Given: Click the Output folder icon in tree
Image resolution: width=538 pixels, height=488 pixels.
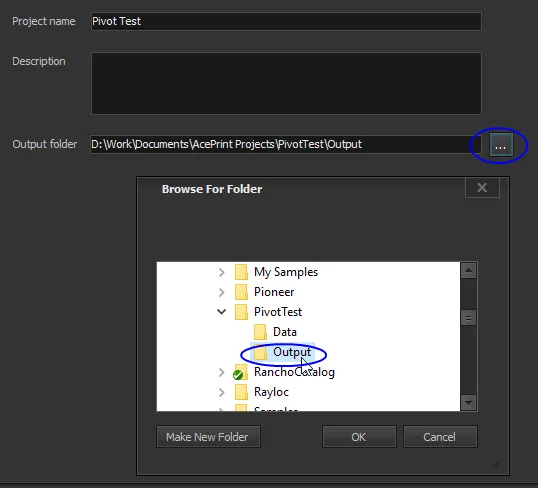Looking at the screenshot, I should coord(260,352).
